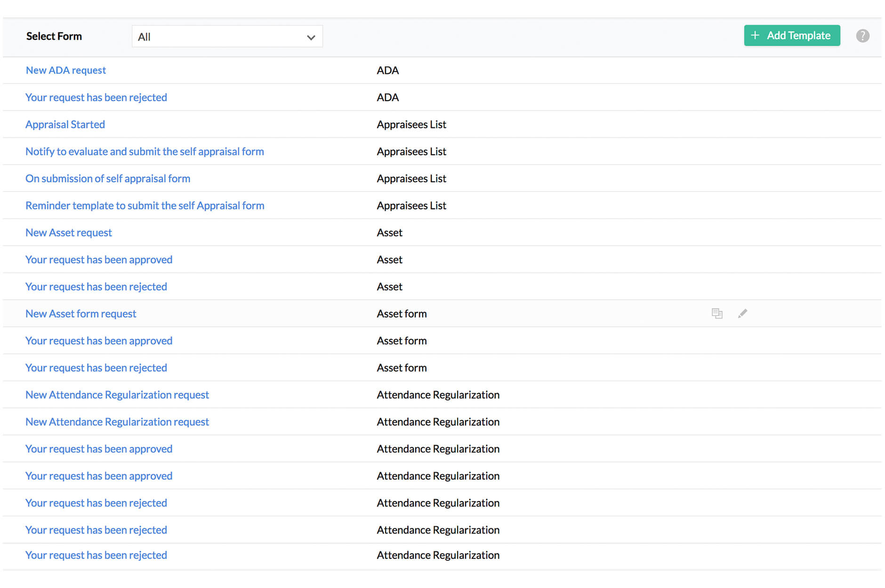Click the Select Form label
885x588 pixels.
pos(54,36)
